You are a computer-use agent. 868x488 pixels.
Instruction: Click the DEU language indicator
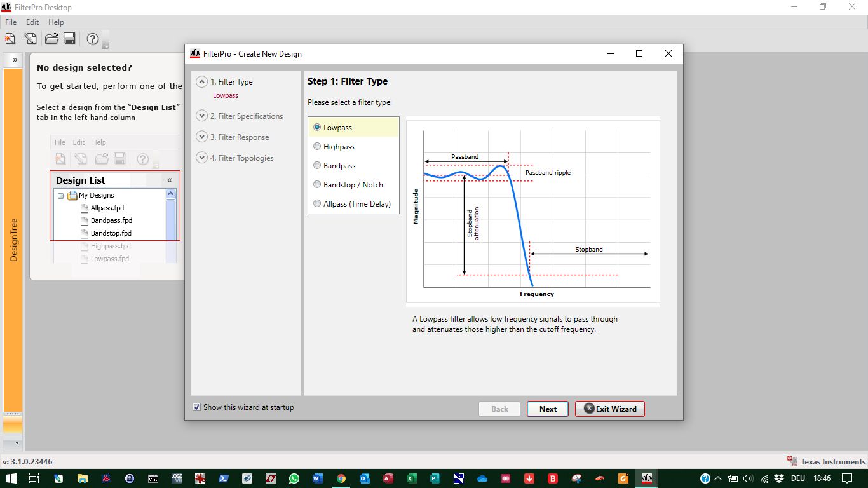point(797,478)
